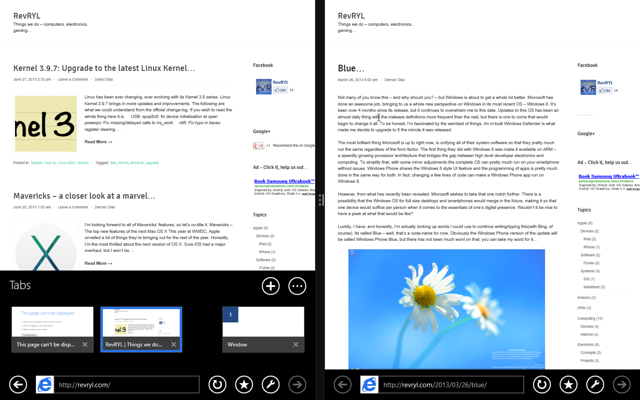Open tab tools ellipsis menu
Viewport: 640px width, 400px height.
[x=297, y=286]
